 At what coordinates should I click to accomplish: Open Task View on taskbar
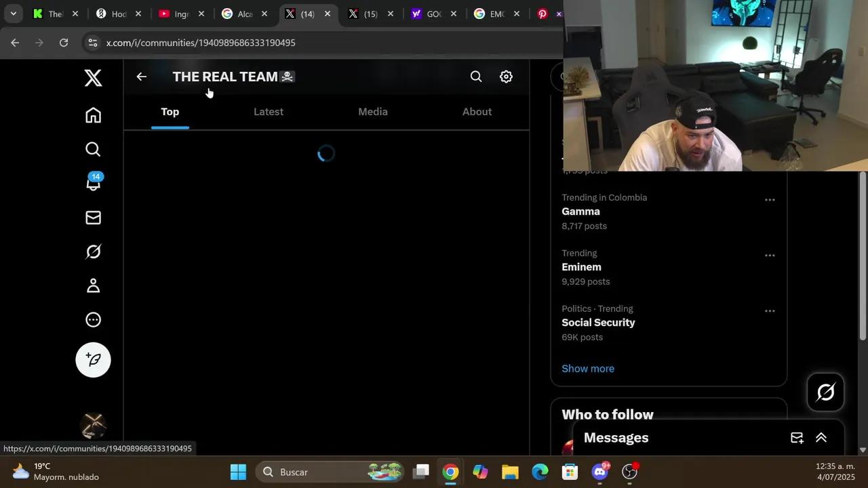[421, 472]
